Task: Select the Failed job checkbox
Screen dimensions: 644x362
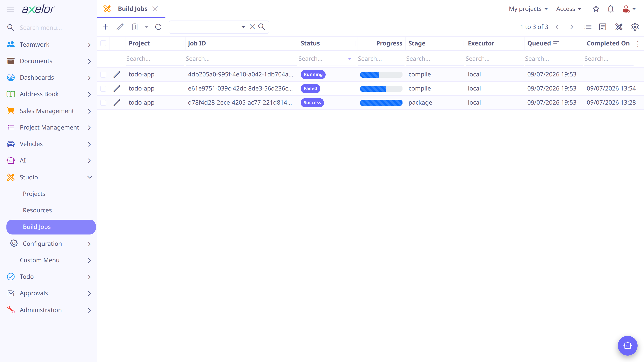Action: pos(103,88)
